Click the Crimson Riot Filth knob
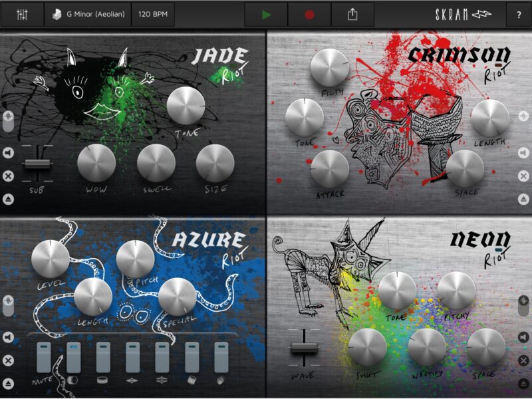 click(x=329, y=67)
